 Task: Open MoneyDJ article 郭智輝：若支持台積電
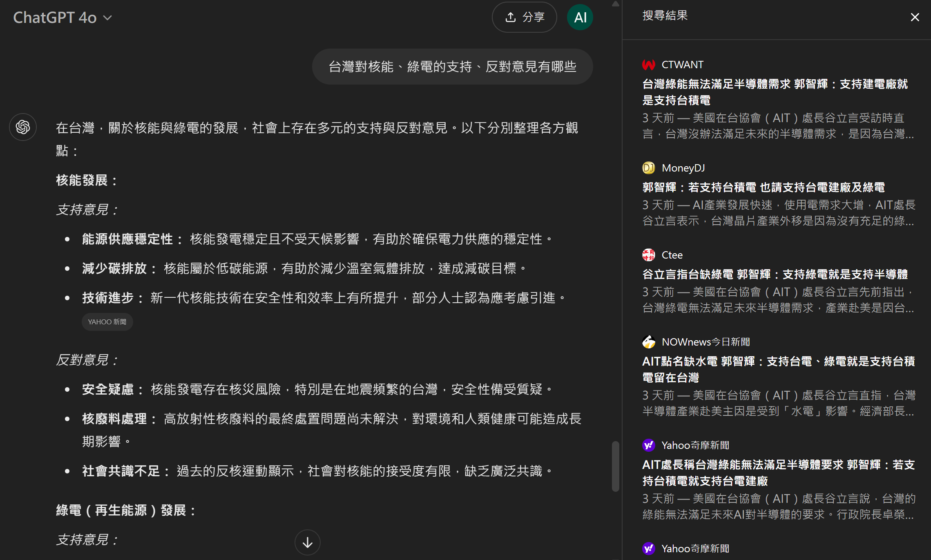[x=763, y=187]
